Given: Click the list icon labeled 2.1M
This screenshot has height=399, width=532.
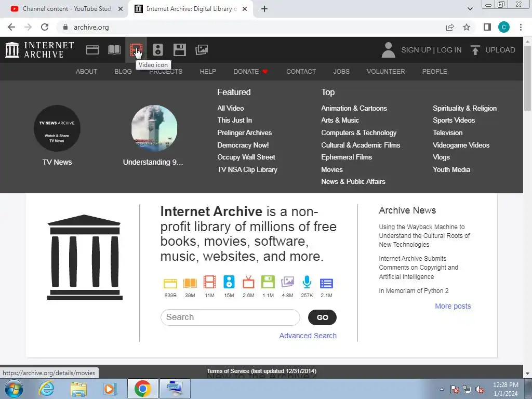Looking at the screenshot, I should 326,283.
